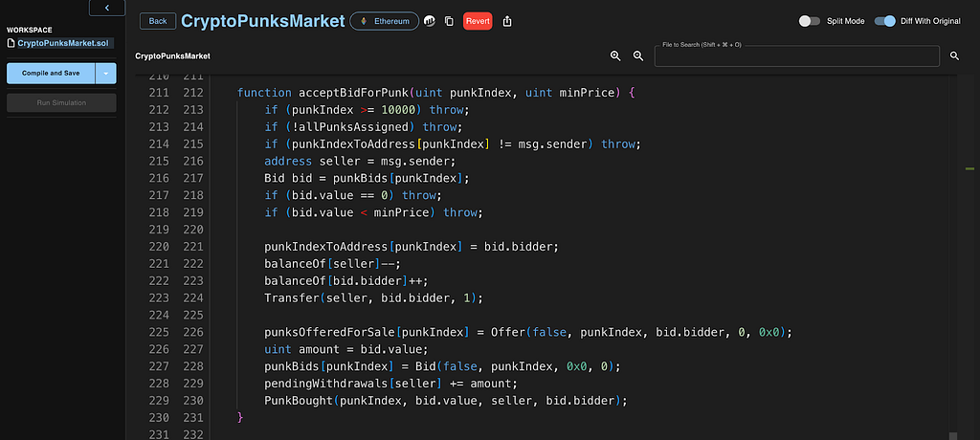Click the 'PunkBought' event call
This screenshot has width=980, height=440.
click(299, 400)
